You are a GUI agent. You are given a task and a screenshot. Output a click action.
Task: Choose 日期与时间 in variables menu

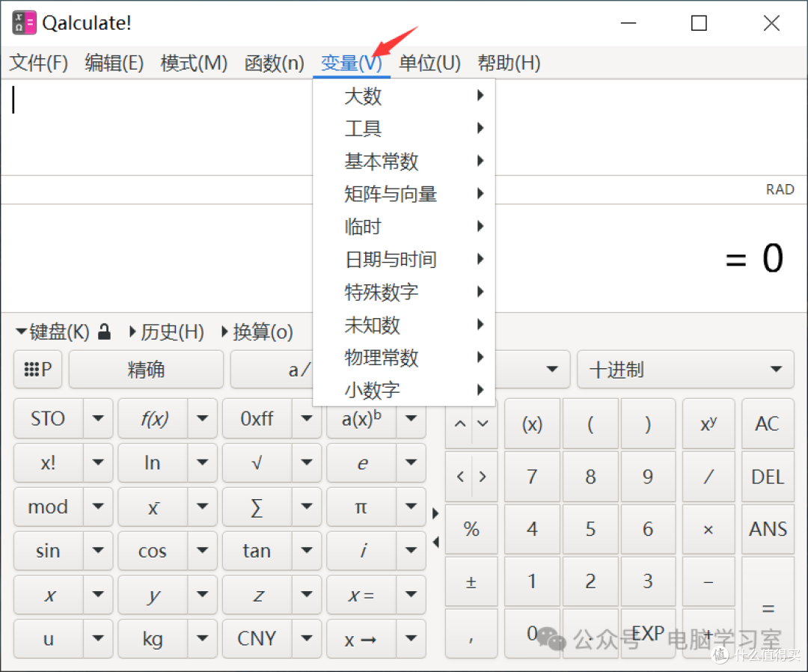click(404, 259)
